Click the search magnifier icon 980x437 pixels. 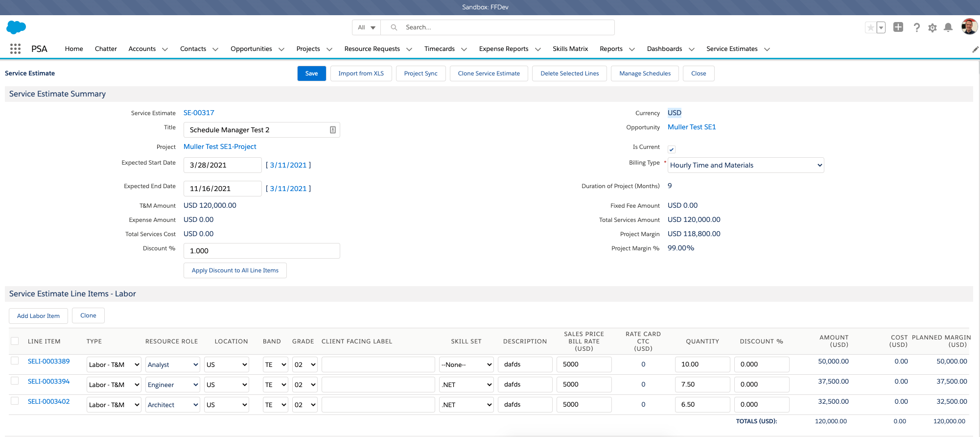pos(394,27)
